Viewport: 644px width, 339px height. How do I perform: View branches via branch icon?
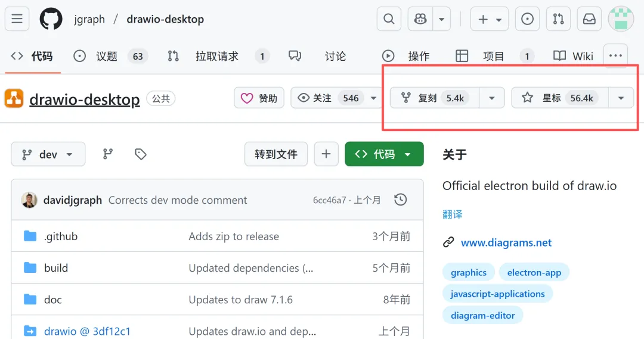pos(107,154)
